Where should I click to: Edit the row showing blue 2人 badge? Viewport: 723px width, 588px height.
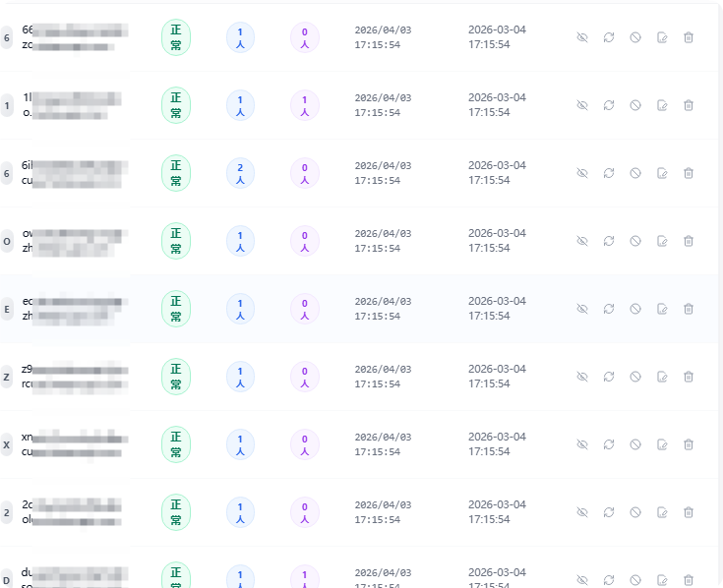pyautogui.click(x=662, y=173)
